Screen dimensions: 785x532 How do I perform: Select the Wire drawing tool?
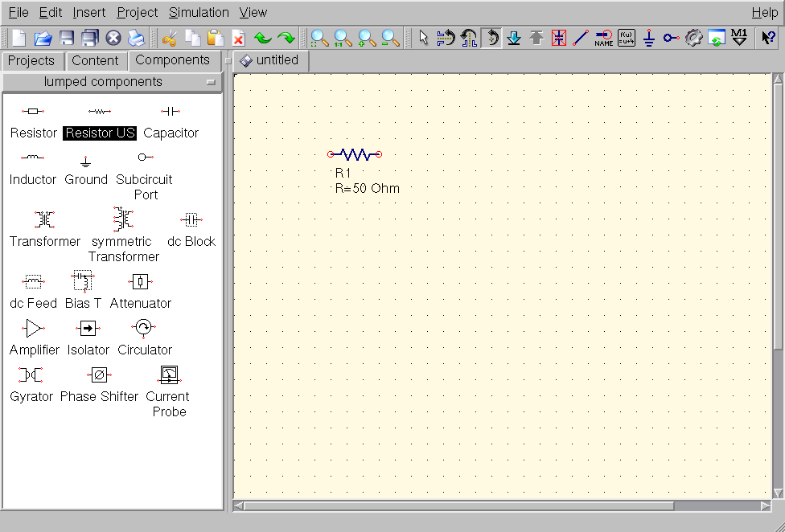tap(580, 38)
